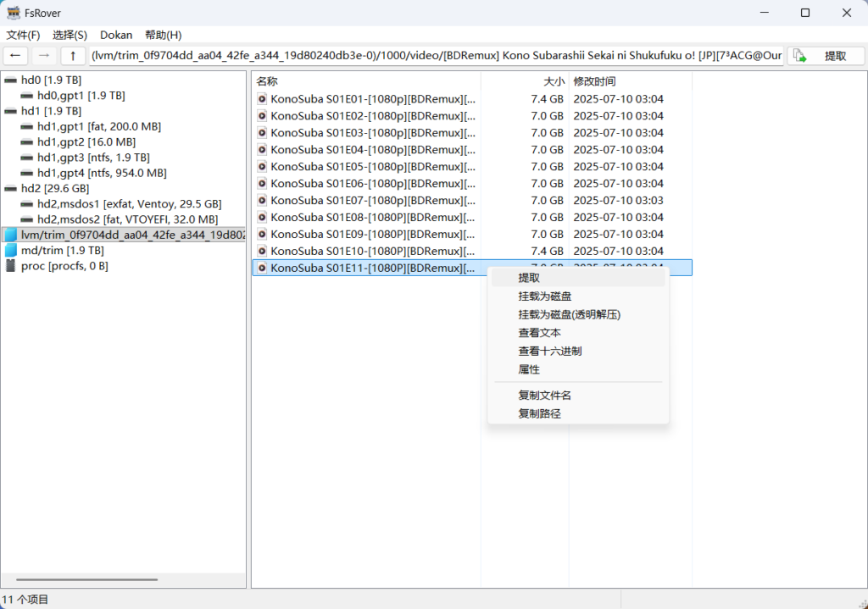Select file KonoSuba S01E10-[1080P][BDRemux]
This screenshot has width=868, height=609.
pos(373,251)
